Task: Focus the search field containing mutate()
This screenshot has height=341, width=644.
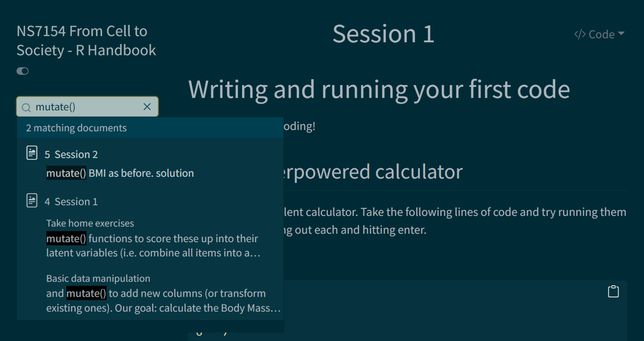Action: coord(86,107)
